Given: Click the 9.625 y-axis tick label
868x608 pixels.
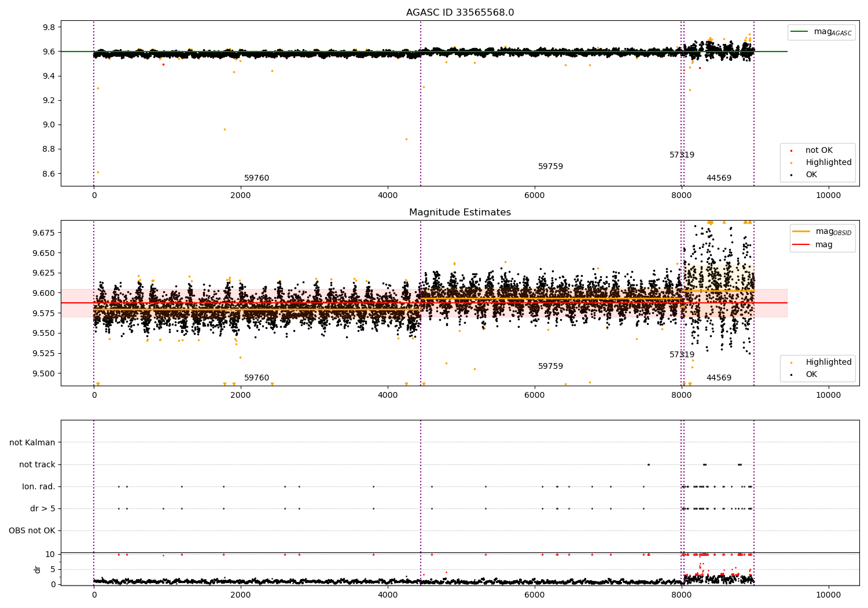Looking at the screenshot, I should (45, 273).
